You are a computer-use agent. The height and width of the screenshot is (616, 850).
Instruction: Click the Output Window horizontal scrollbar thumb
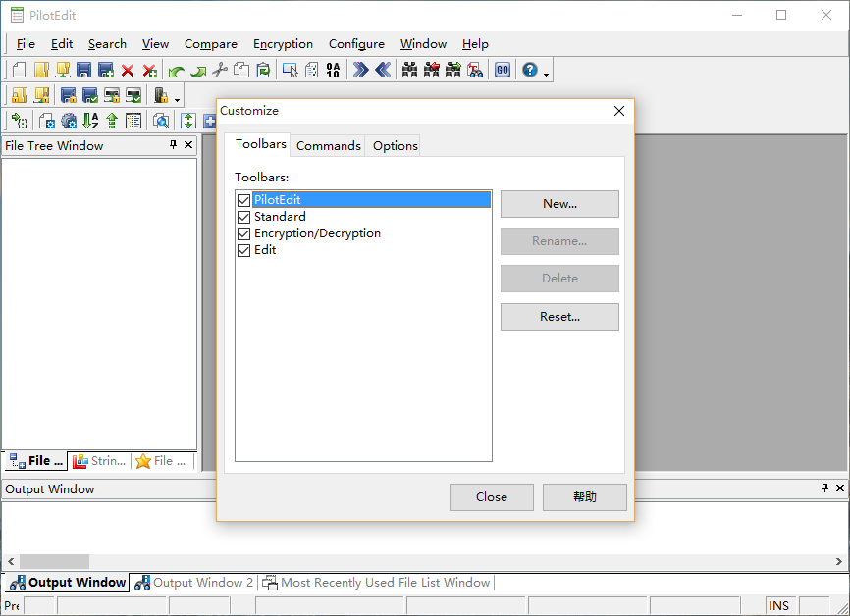(x=54, y=561)
